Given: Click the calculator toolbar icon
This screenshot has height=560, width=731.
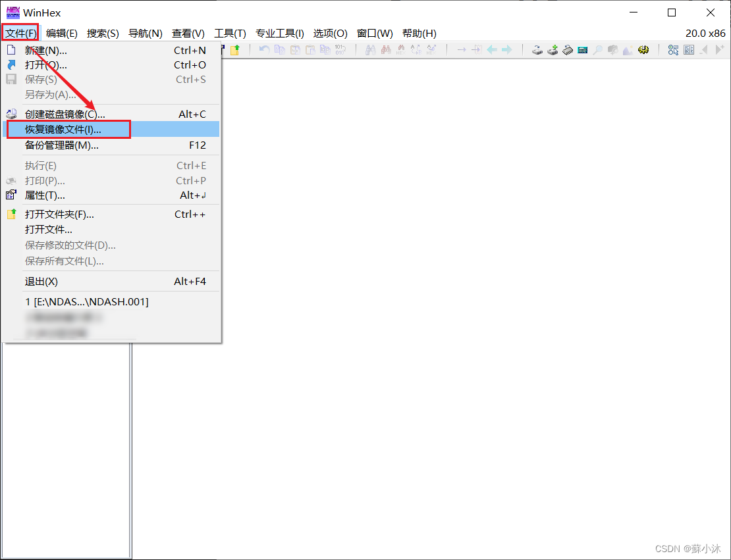Looking at the screenshot, I should (x=582, y=49).
